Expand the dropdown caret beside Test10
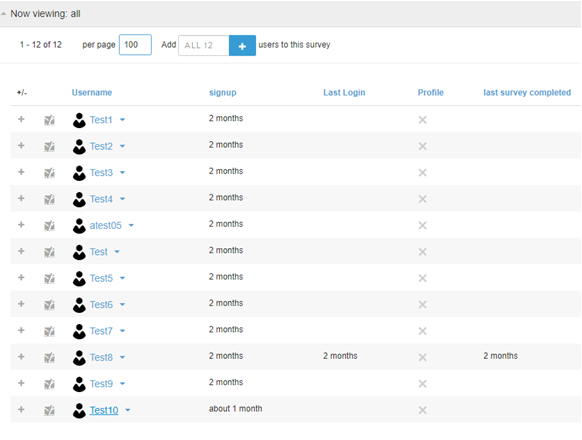 point(128,410)
